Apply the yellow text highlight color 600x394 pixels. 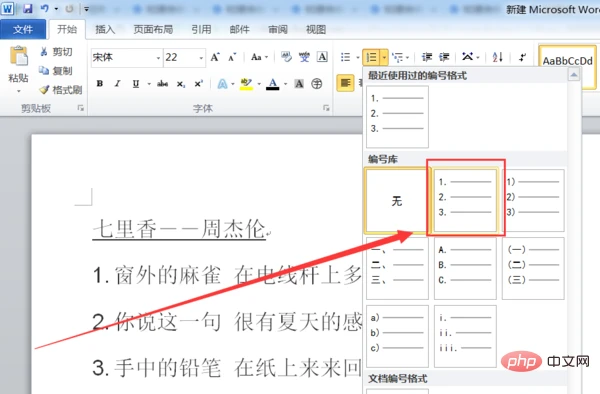coord(246,84)
